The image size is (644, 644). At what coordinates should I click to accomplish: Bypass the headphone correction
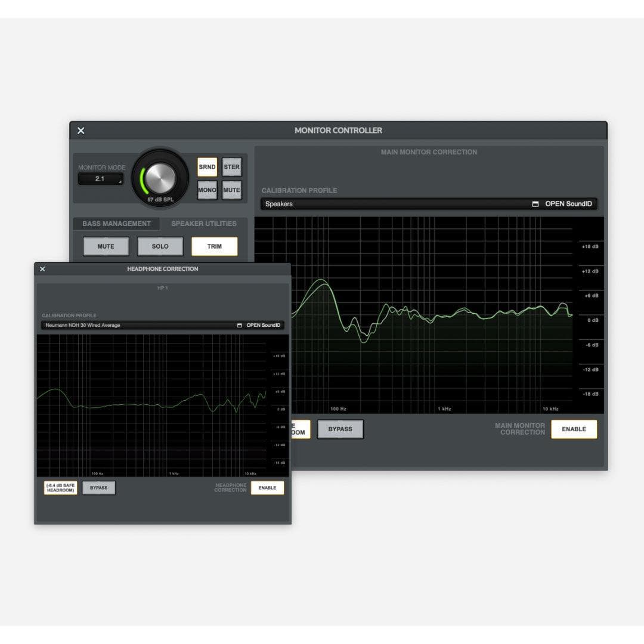pos(98,488)
